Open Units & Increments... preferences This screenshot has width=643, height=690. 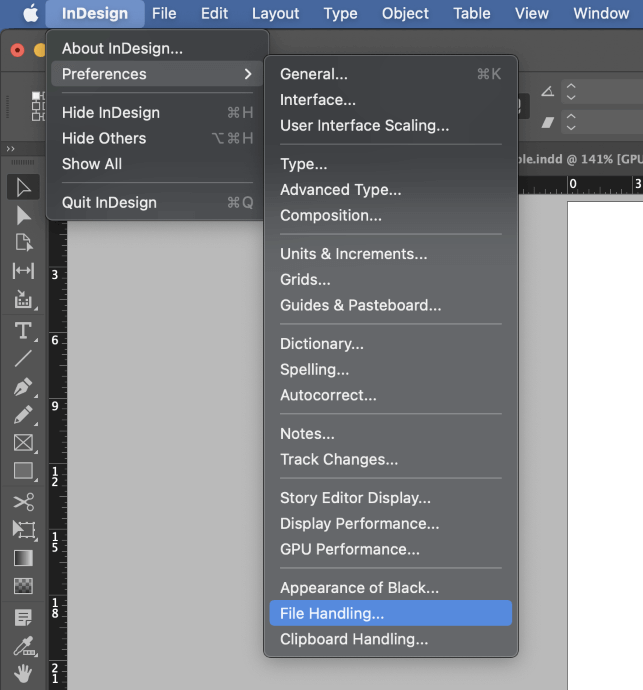[x=391, y=254]
